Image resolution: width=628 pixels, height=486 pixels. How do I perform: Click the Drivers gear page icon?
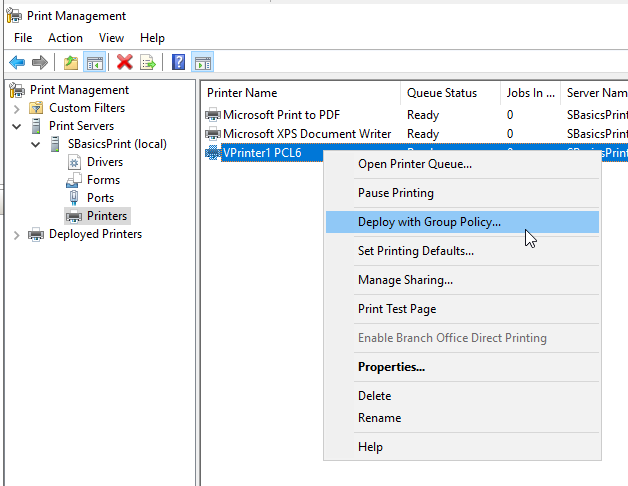pyautogui.click(x=74, y=162)
